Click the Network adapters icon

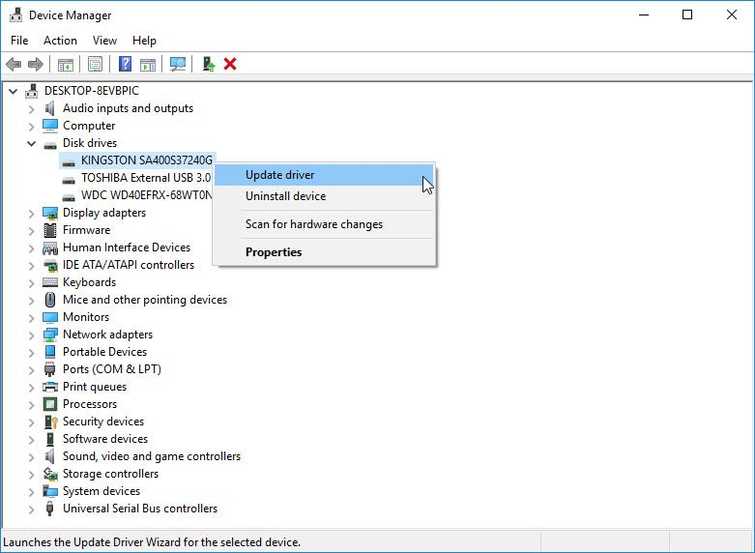point(50,335)
